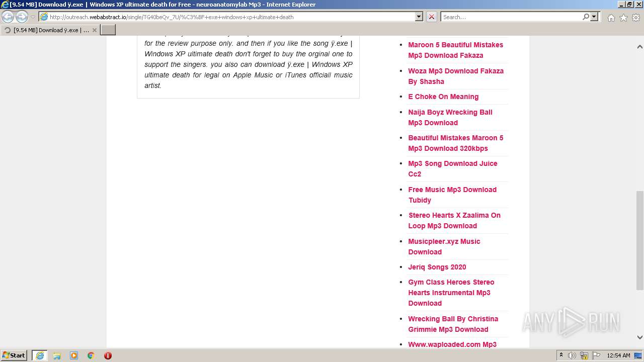Open the volume speaker tray icon

[x=572, y=355]
